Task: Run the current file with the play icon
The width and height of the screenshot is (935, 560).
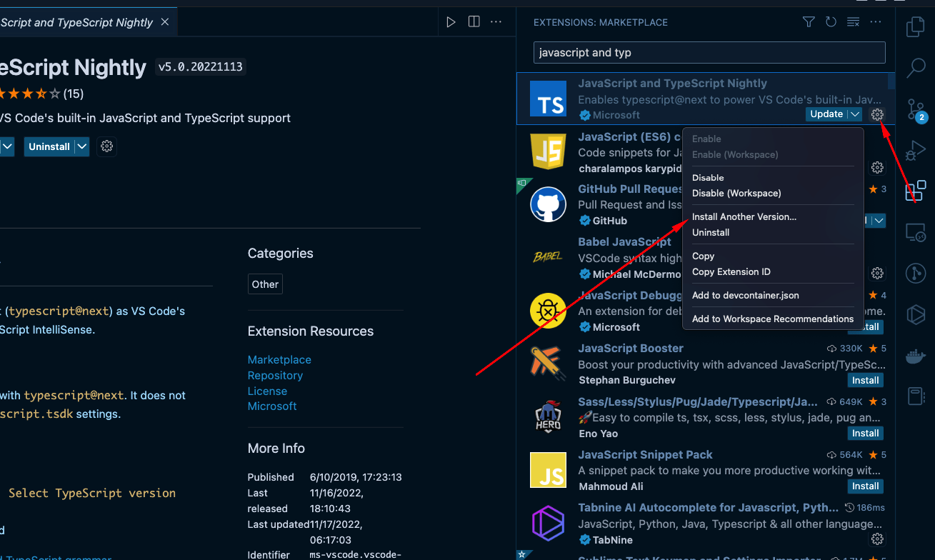Action: (451, 21)
